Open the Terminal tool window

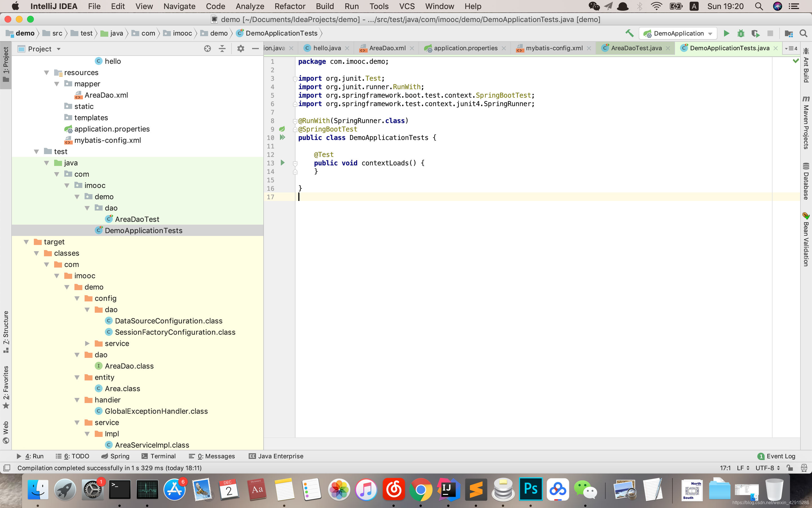point(158,456)
